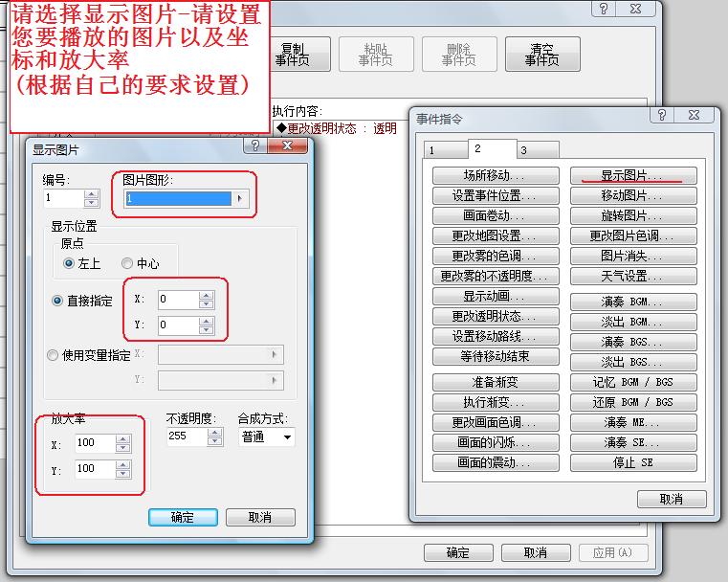Click the 演奏 BGM command button
The width and height of the screenshot is (728, 582).
click(x=633, y=302)
